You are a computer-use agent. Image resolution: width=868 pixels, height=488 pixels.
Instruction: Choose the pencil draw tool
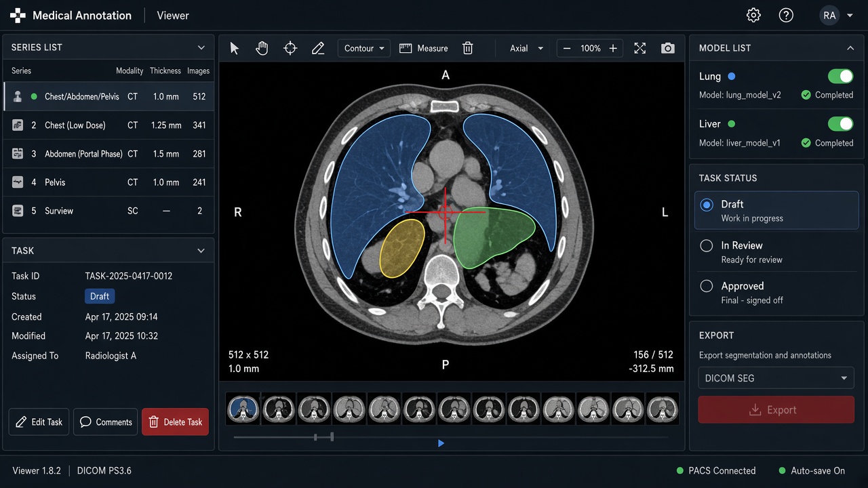[x=318, y=48]
